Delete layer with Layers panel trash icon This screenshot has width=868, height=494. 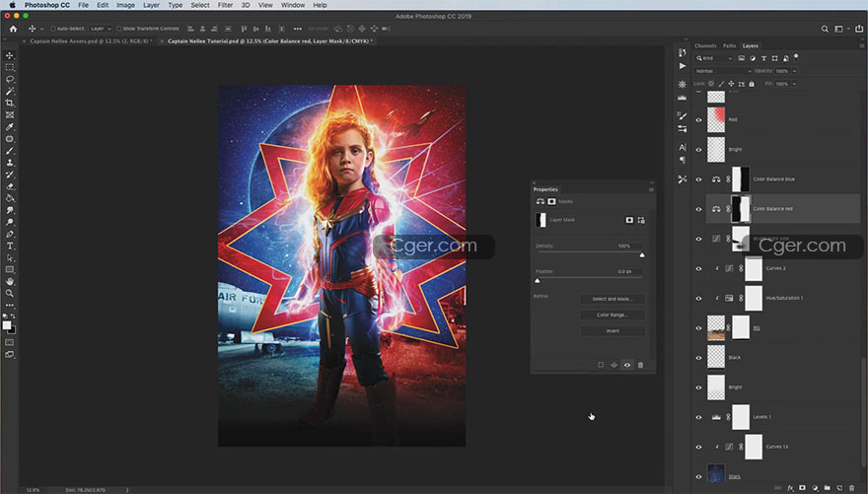pyautogui.click(x=851, y=488)
